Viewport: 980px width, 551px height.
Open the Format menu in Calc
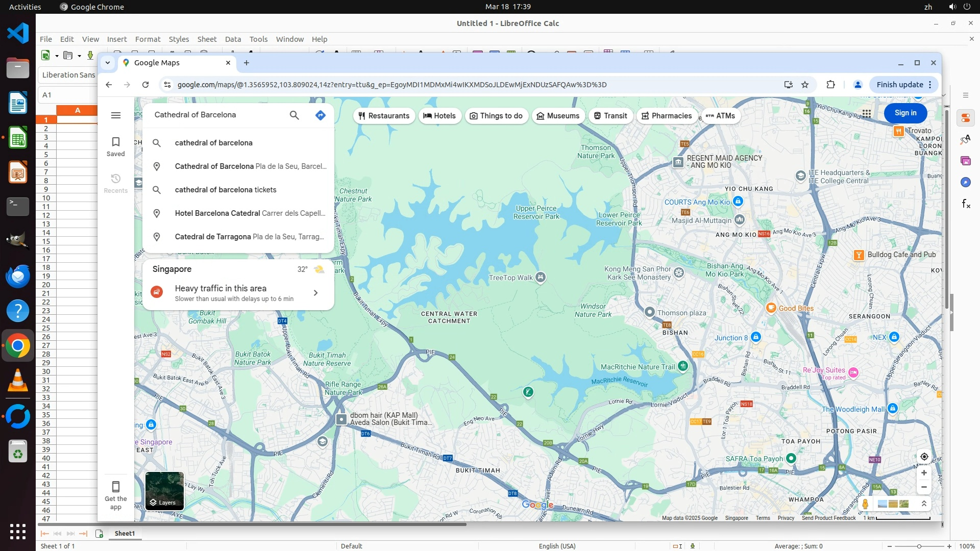click(148, 39)
